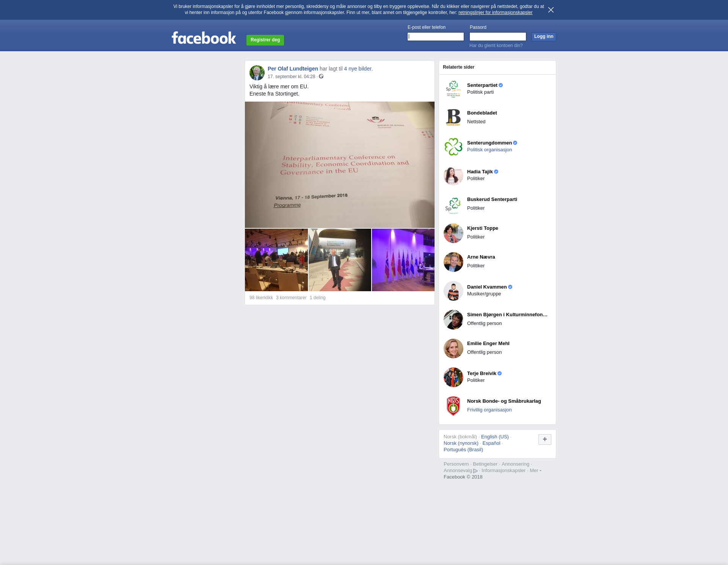
Task: Open Per Olaf Lundteigen's profile picture
Action: click(257, 73)
